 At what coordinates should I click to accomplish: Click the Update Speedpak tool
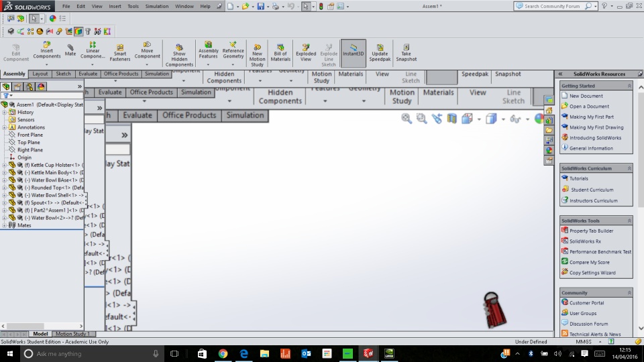(x=380, y=52)
